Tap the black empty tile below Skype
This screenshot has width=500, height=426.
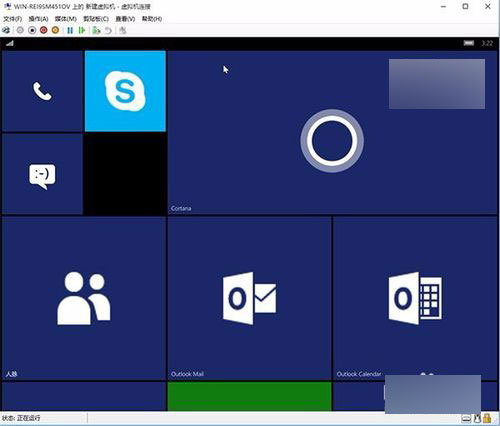point(125,174)
